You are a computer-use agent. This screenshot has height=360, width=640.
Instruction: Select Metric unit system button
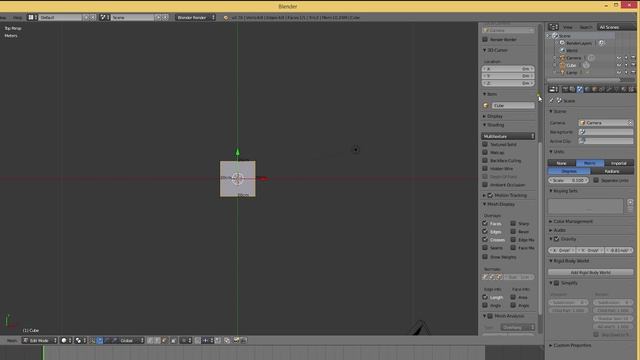(590, 163)
